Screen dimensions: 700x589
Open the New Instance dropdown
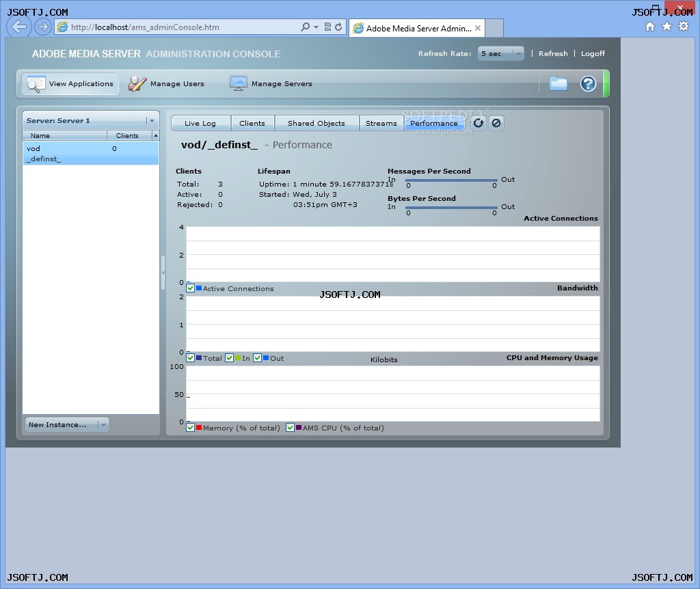pos(67,424)
